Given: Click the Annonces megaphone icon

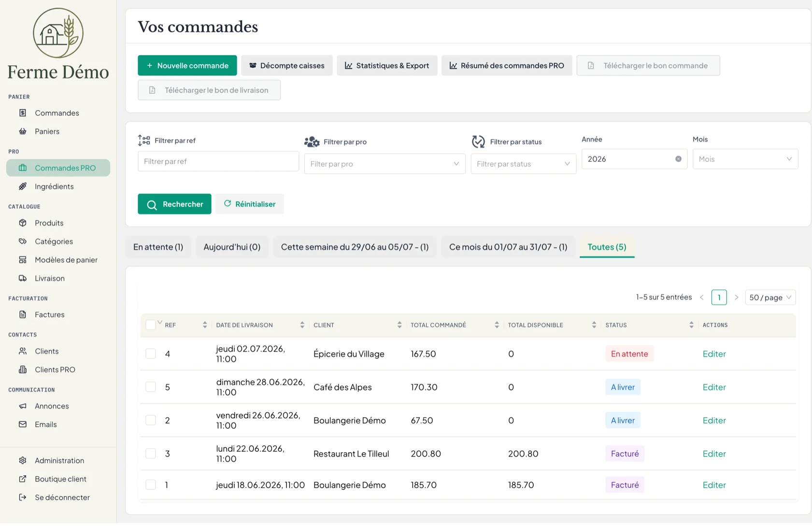Looking at the screenshot, I should (23, 406).
